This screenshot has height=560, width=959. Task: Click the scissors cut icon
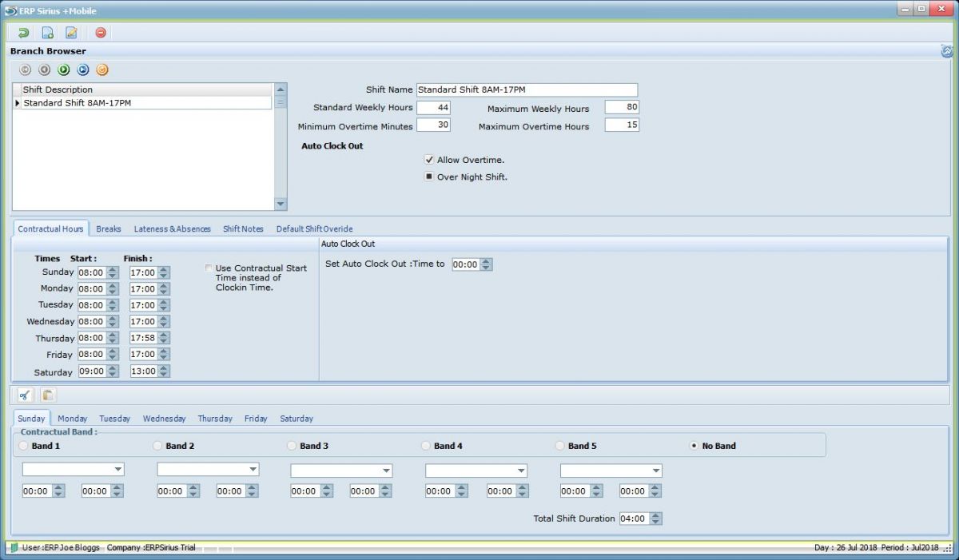26,395
